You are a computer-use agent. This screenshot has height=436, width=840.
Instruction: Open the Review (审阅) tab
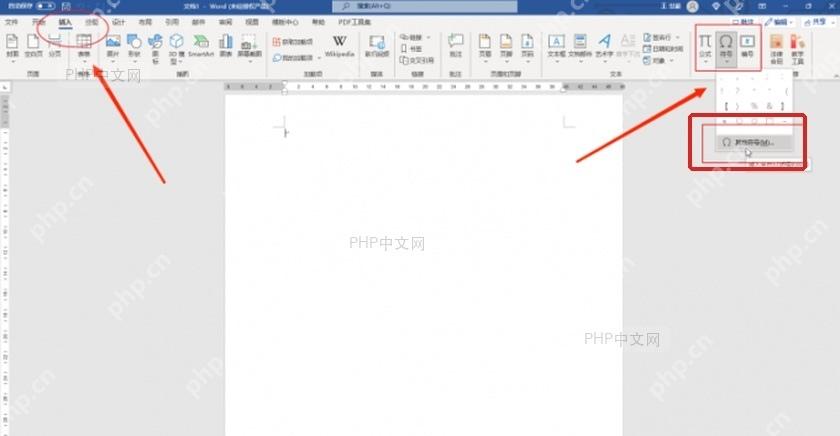(226, 22)
